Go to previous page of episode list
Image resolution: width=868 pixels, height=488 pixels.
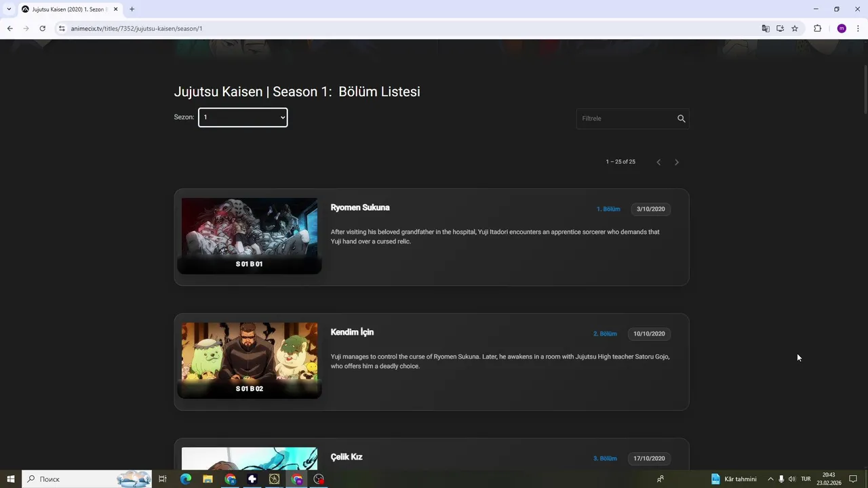(658, 162)
